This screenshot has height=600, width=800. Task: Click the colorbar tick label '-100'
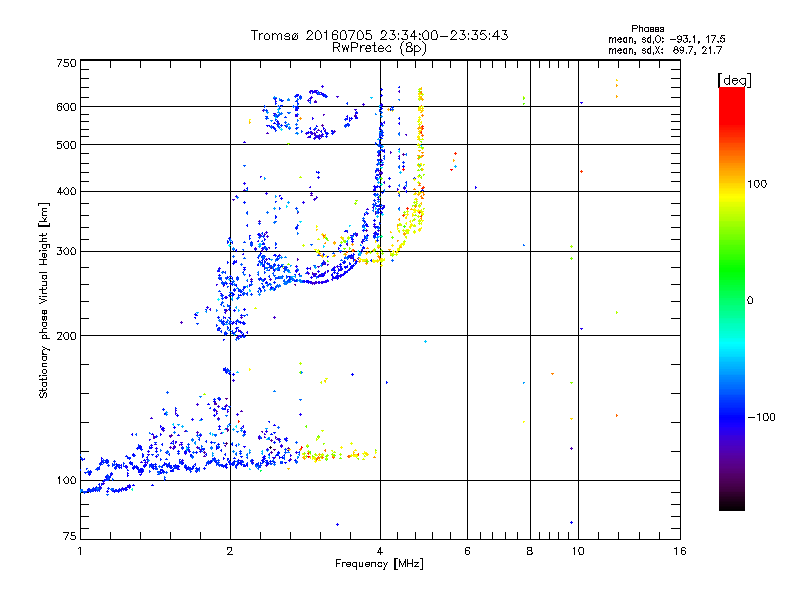click(x=762, y=417)
